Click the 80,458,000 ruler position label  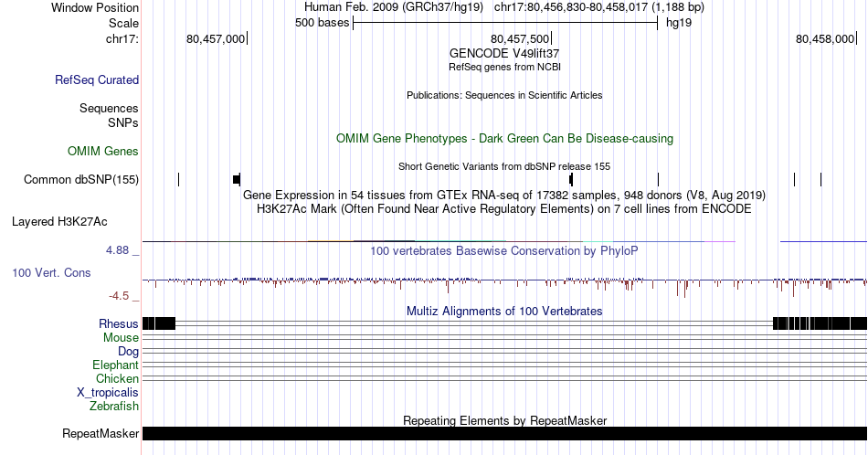[825, 38]
